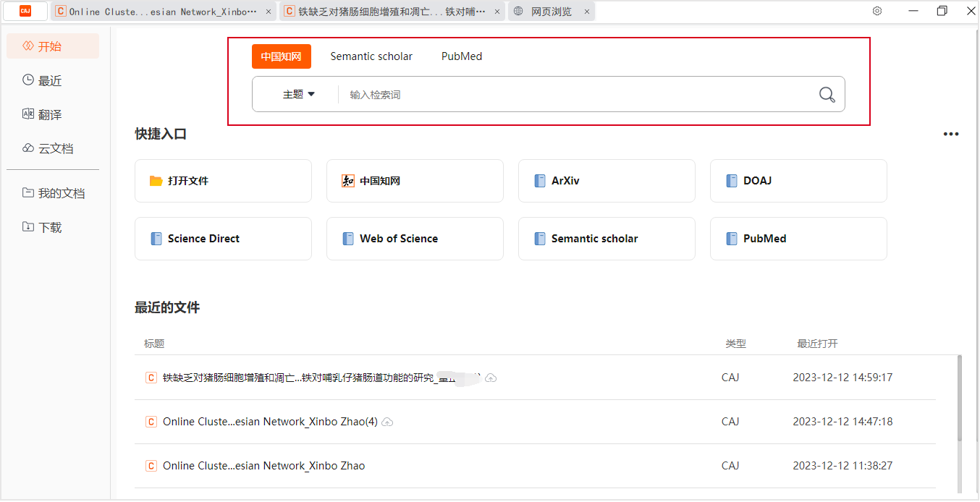Open the Science Direct shortcut card
The height and width of the screenshot is (502, 980).
coord(223,239)
